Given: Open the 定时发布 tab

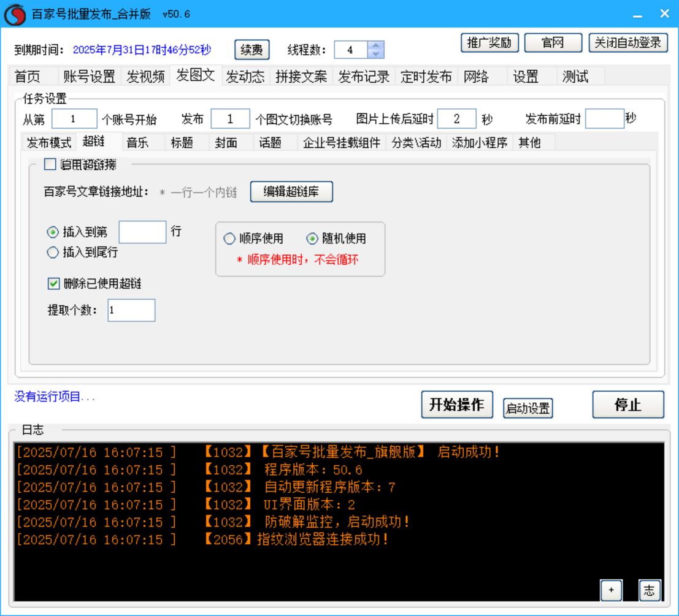Looking at the screenshot, I should click(426, 77).
